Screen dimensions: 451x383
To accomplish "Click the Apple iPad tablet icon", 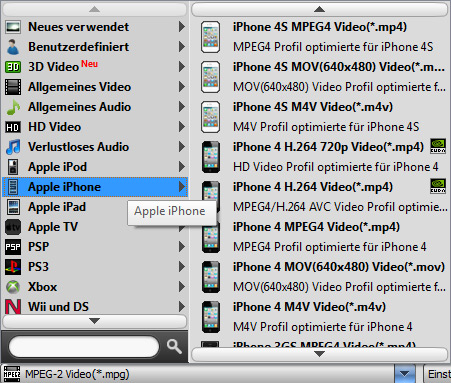I will point(13,207).
